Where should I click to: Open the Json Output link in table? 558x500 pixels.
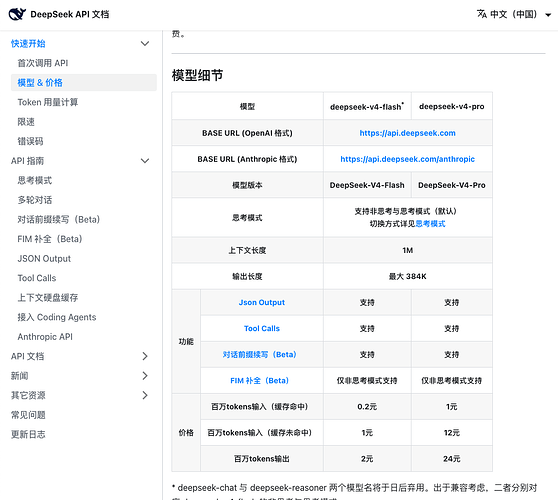click(x=262, y=302)
